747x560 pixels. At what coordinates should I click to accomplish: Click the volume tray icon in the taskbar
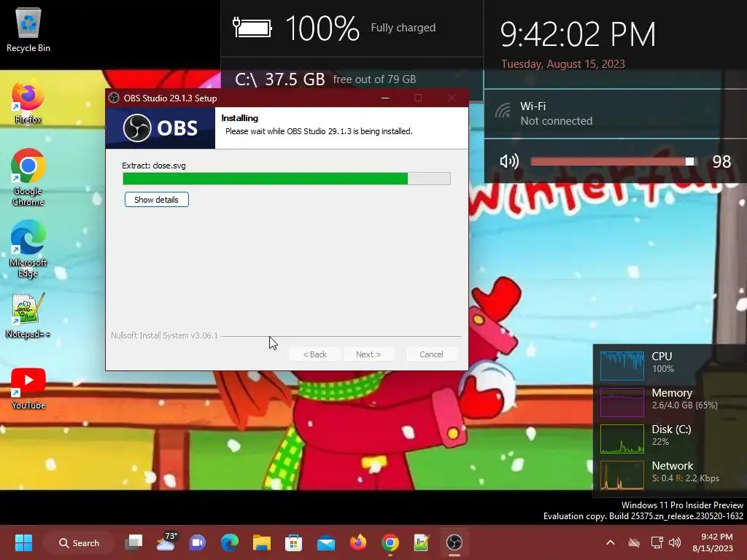point(675,542)
